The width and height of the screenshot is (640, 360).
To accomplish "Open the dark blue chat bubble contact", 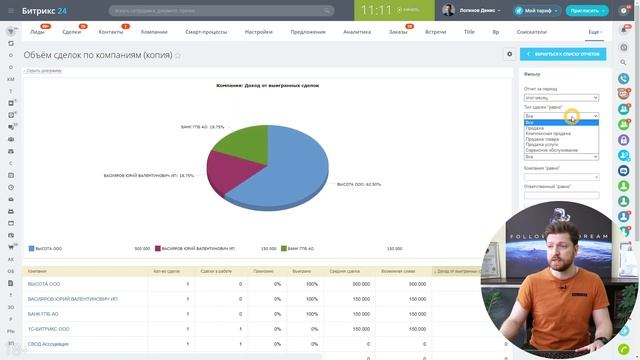I will [624, 171].
